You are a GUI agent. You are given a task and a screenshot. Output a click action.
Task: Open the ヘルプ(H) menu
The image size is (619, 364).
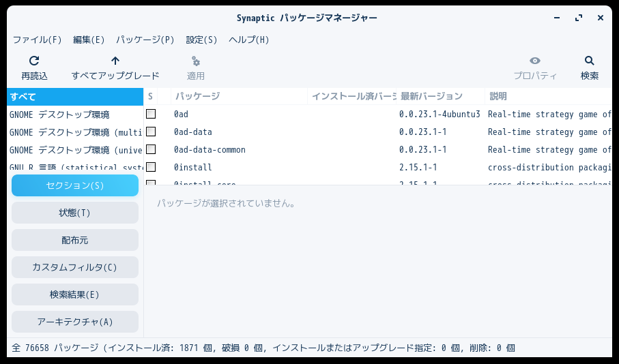(249, 40)
